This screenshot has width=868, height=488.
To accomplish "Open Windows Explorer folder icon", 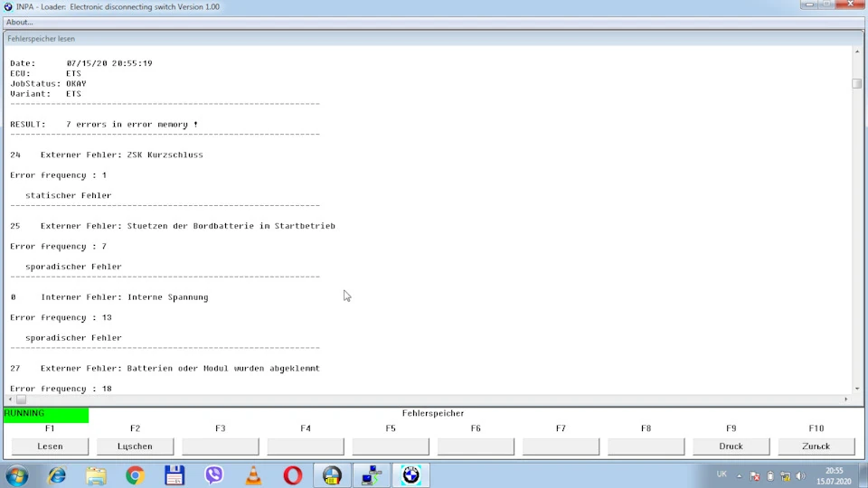I will [96, 476].
